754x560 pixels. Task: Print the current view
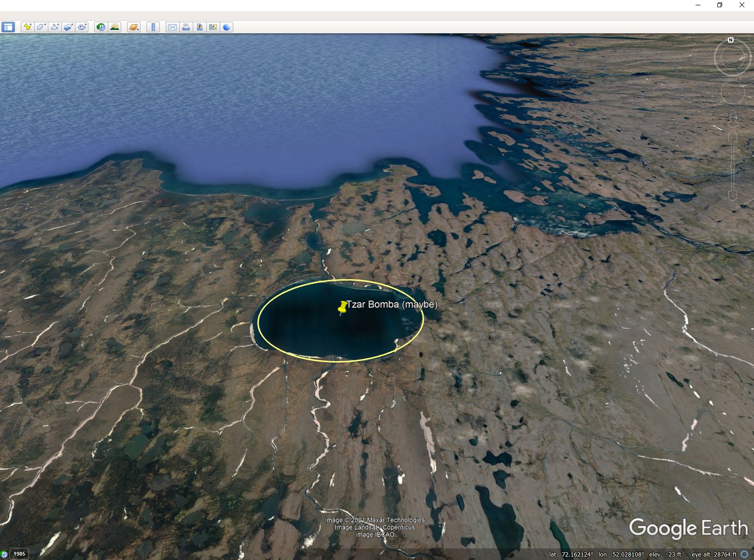point(185,27)
